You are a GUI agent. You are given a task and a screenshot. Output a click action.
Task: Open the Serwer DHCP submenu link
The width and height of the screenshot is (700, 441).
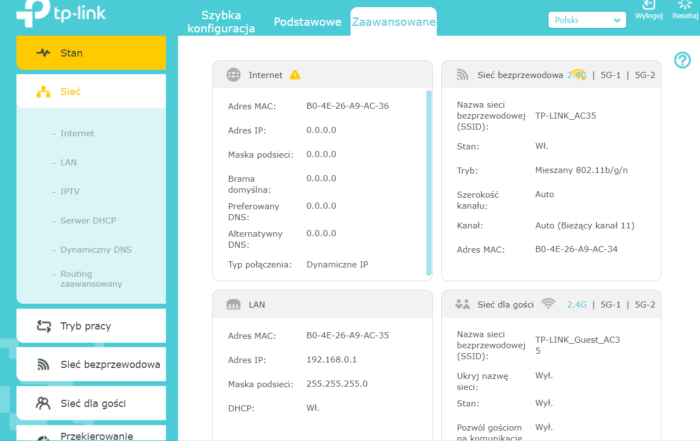click(x=88, y=219)
